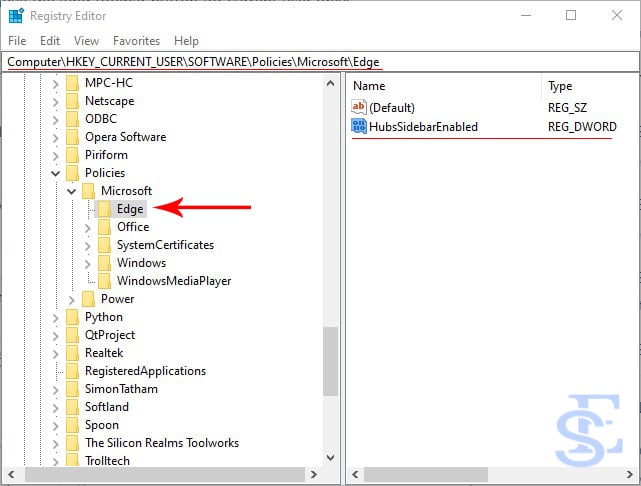Click the tree pane vertical scrollbar thumb
The height and width of the screenshot is (486, 641).
point(330,361)
